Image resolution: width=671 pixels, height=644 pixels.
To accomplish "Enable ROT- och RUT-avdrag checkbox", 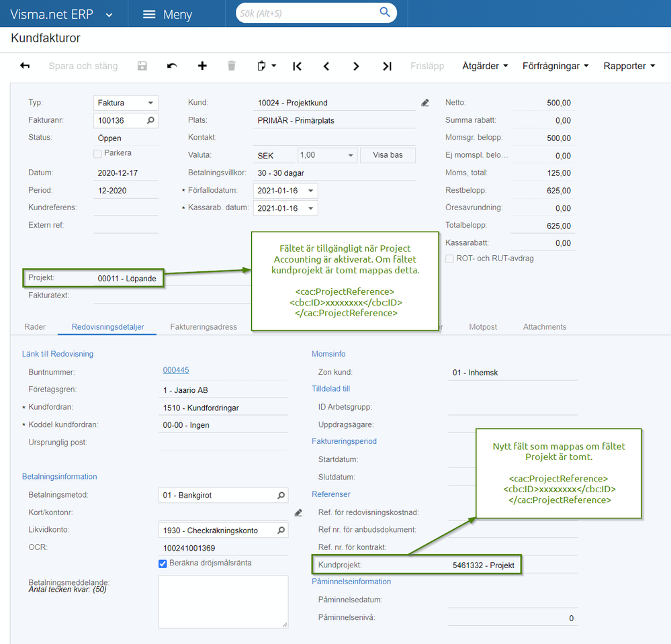I will pyautogui.click(x=450, y=259).
